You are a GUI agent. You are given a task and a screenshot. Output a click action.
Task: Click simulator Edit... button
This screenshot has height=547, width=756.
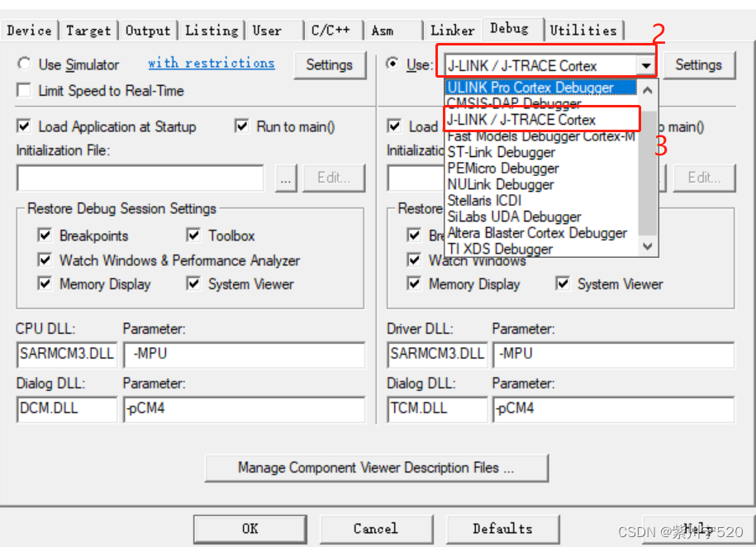click(x=334, y=178)
